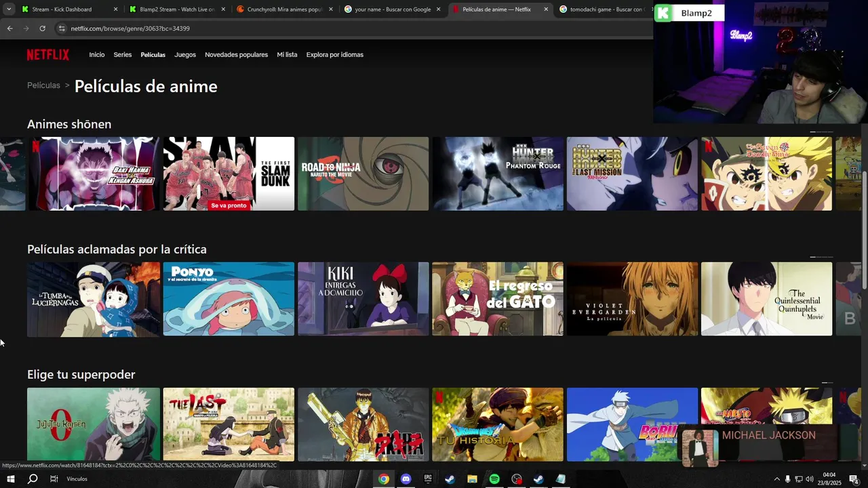868x488 pixels.
Task: Open Novedades populares section
Action: coord(236,55)
